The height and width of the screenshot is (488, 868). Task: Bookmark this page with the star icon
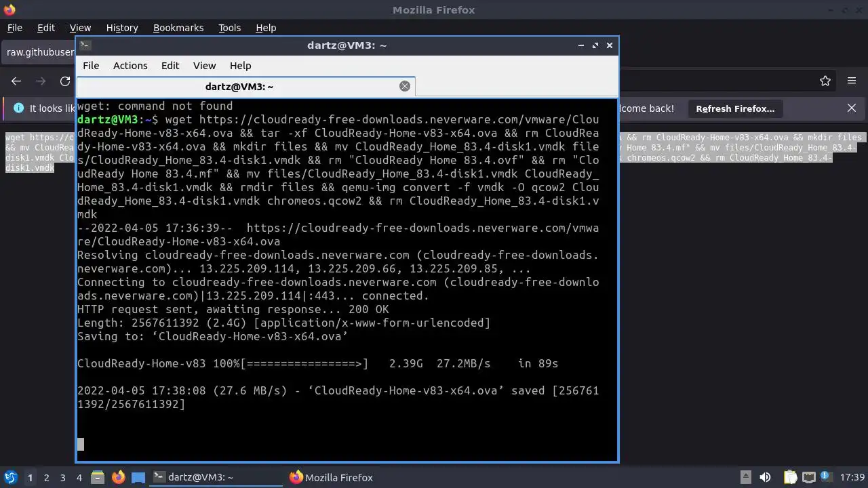coord(825,81)
